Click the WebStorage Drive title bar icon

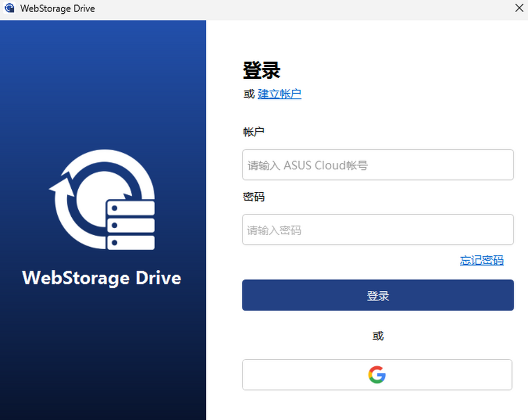[9, 8]
